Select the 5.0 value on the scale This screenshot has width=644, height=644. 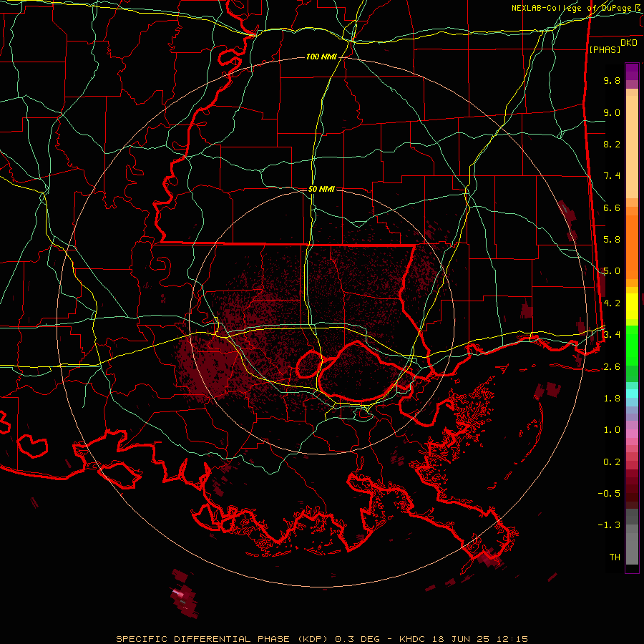(x=612, y=271)
